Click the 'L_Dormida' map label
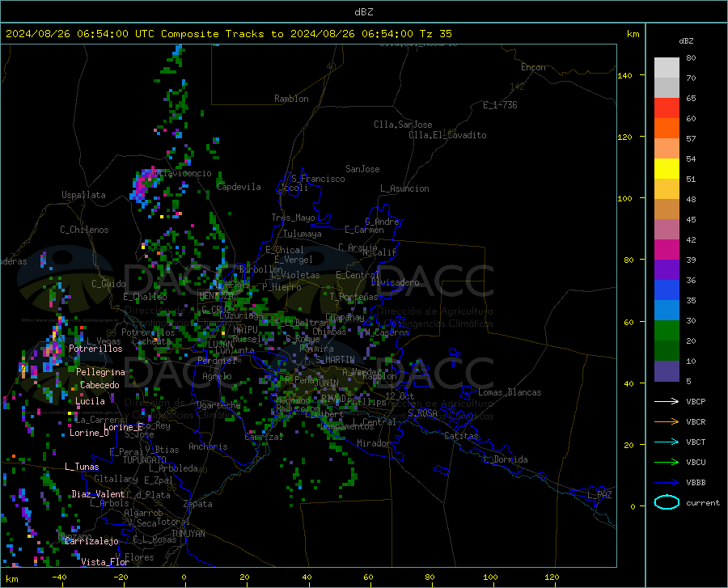Image resolution: width=728 pixels, height=588 pixels. point(505,459)
